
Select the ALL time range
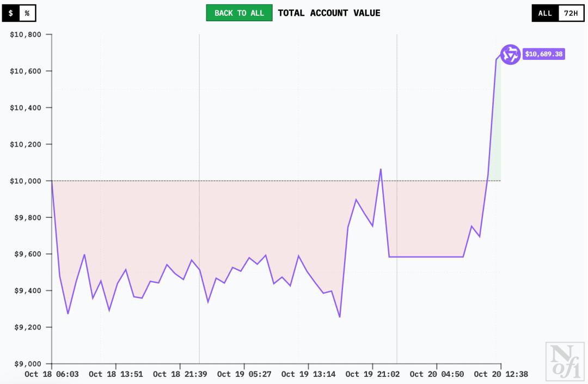[545, 13]
